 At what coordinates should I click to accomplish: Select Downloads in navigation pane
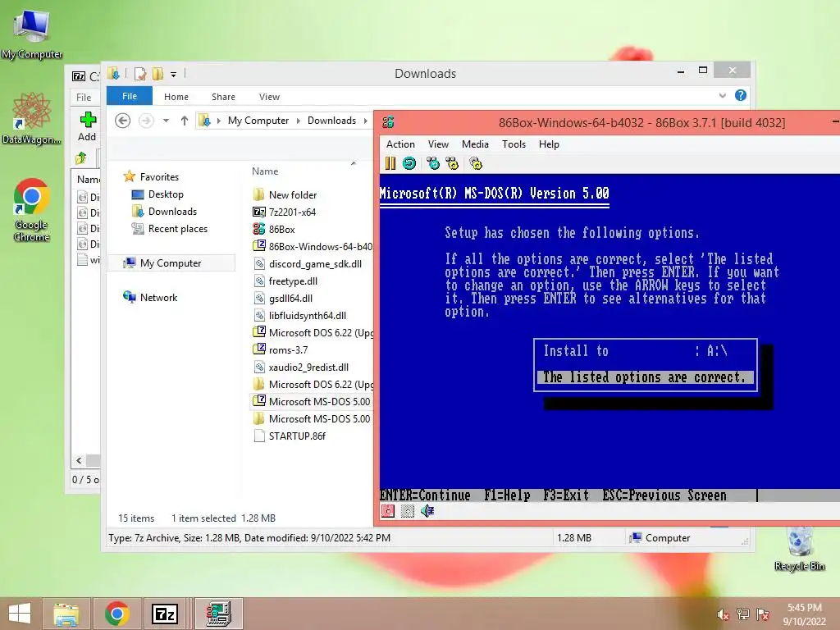point(172,212)
